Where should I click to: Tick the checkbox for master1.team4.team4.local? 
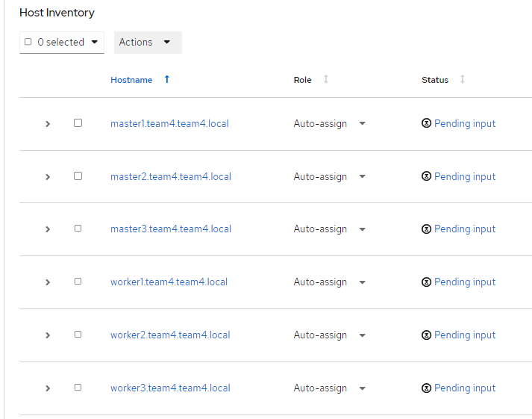pos(78,123)
